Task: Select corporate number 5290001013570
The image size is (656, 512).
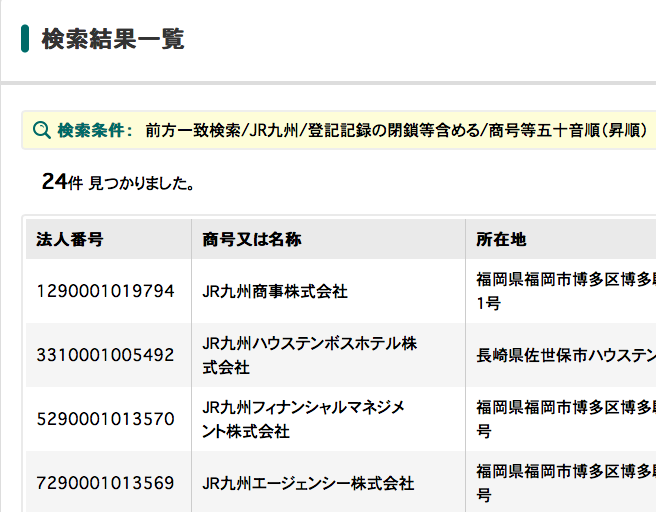Action: point(105,419)
